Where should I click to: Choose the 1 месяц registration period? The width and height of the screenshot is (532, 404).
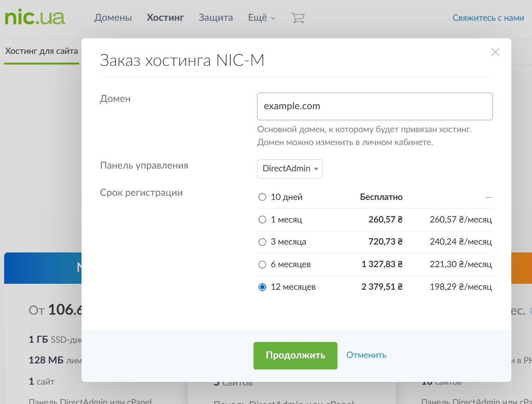pyautogui.click(x=263, y=220)
